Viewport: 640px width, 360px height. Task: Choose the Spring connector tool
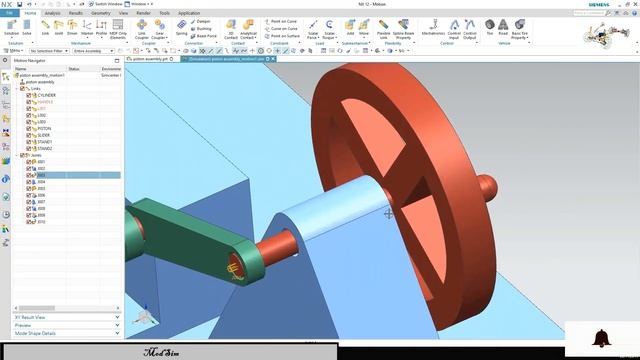182,27
